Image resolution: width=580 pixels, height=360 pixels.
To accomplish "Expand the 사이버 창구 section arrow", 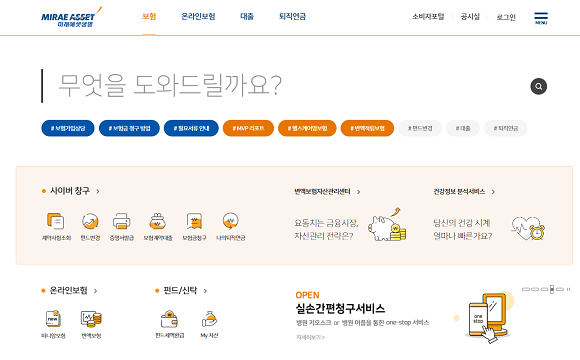I will tap(98, 191).
